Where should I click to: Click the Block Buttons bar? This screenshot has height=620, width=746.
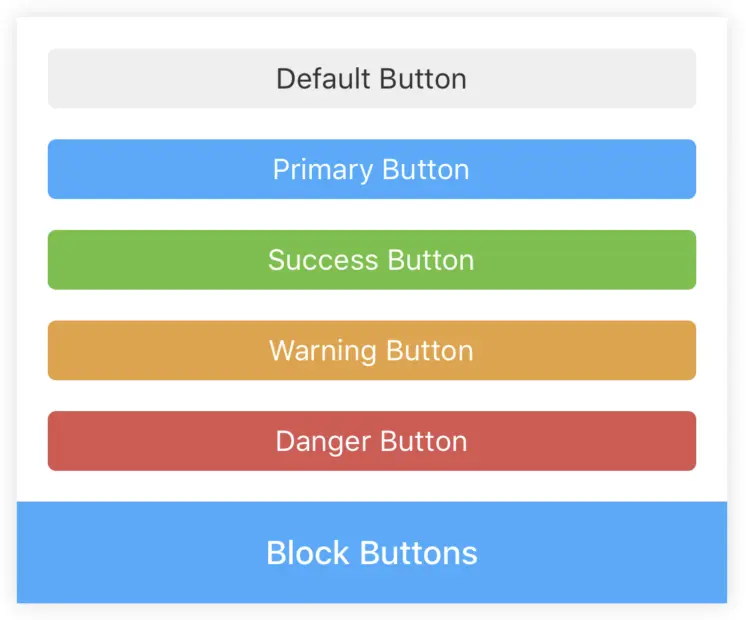pyautogui.click(x=371, y=552)
